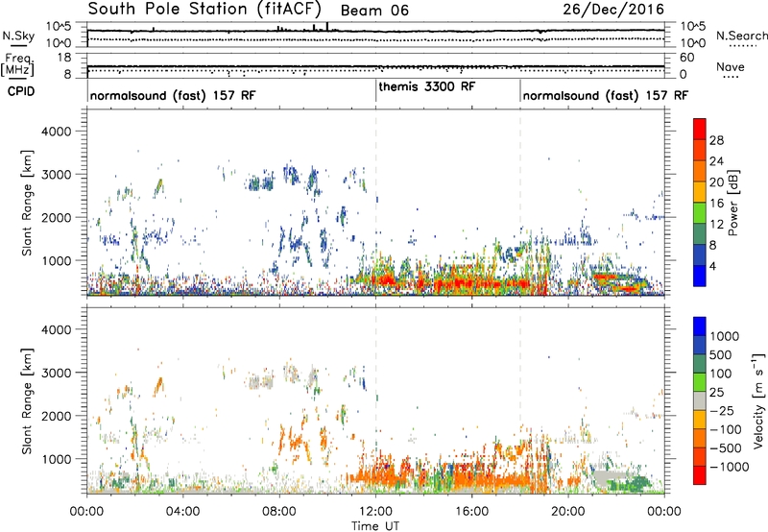Image resolution: width=768 pixels, height=532 pixels.
Task: Click the "themis 3300 RF" CPID label
Action: (426, 86)
